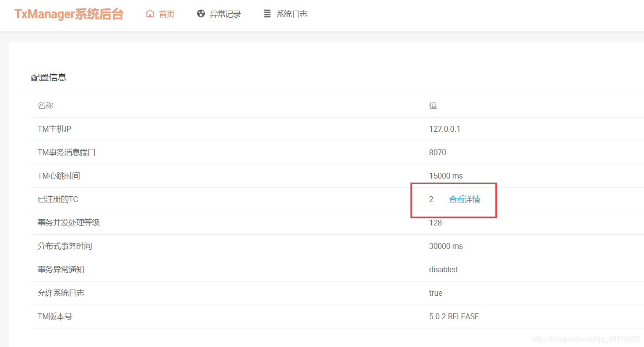Select the TM心跳时间 row label

point(59,176)
